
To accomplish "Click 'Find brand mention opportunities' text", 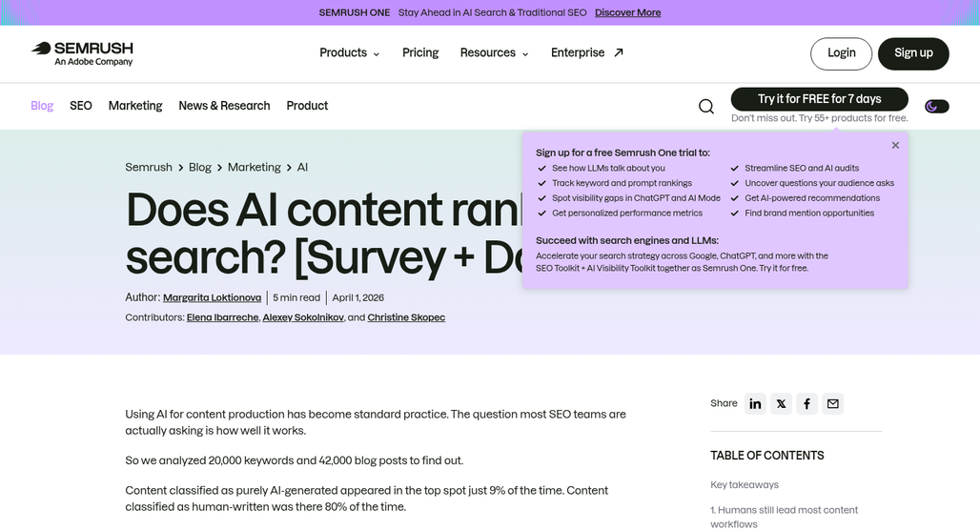I will (809, 214).
